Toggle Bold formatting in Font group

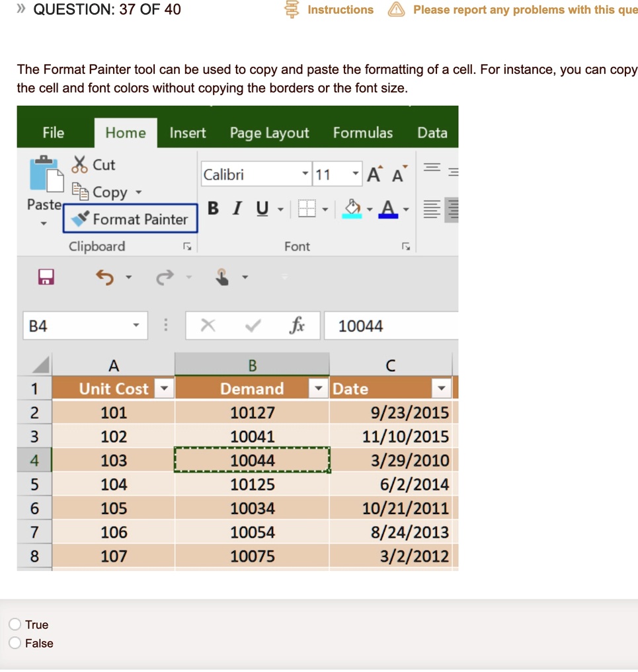coord(213,209)
